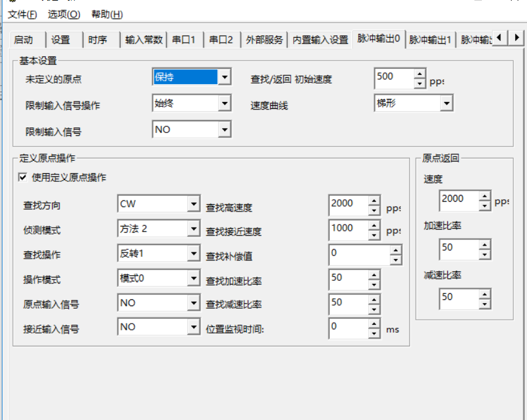
Task: Open the 未定义的原点 dropdown
Action: (x=224, y=77)
